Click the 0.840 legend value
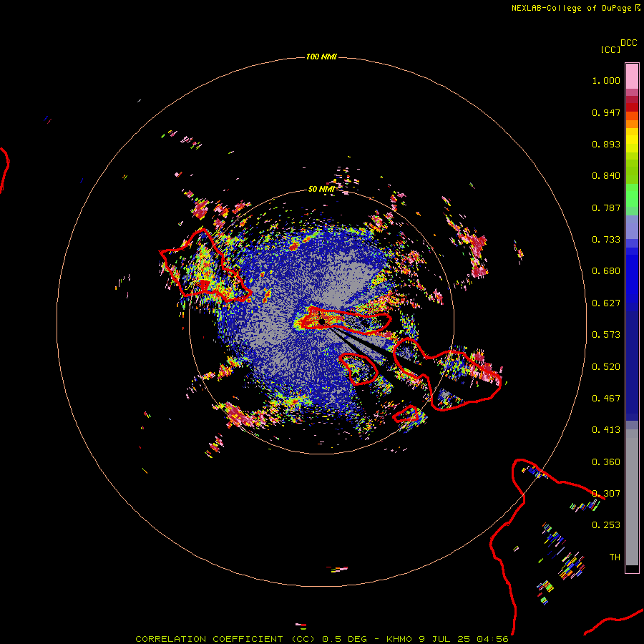 coord(606,176)
